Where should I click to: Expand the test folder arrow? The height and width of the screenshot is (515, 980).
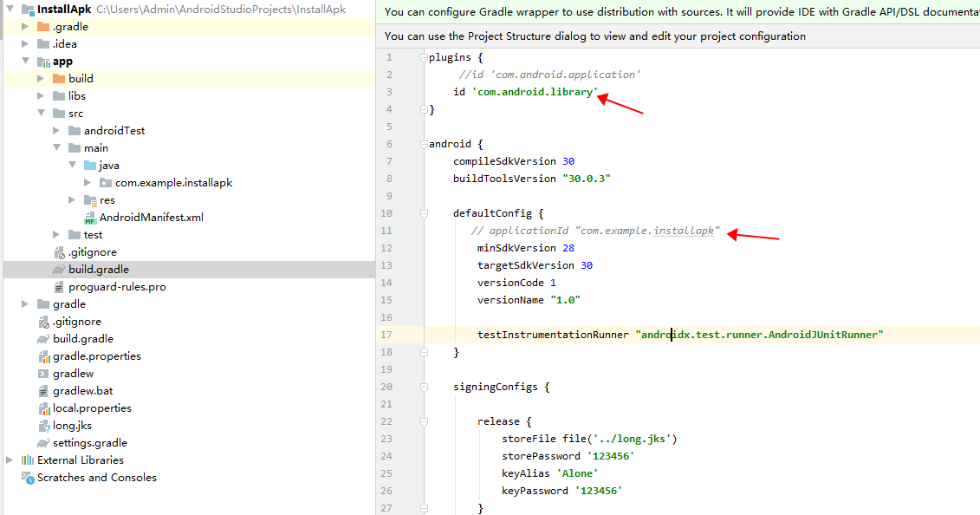point(56,234)
